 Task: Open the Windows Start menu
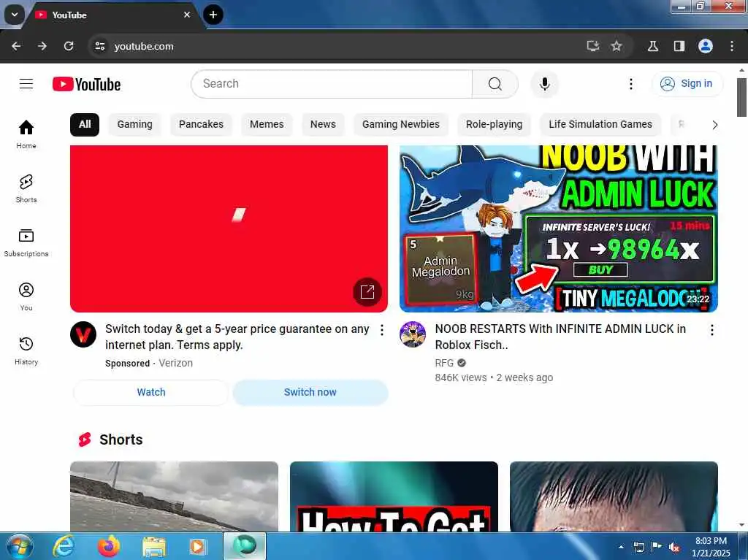[20, 547]
